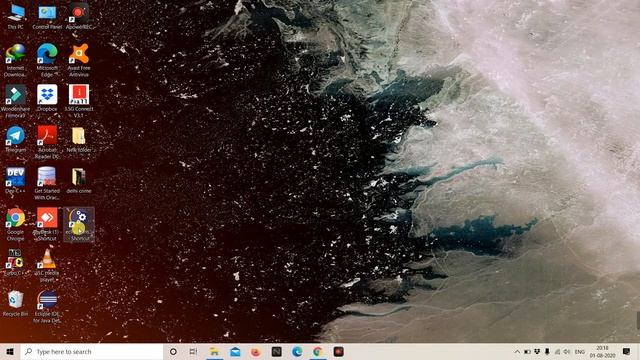Click the Type here to search box
This screenshot has height=360, width=640.
pos(92,351)
